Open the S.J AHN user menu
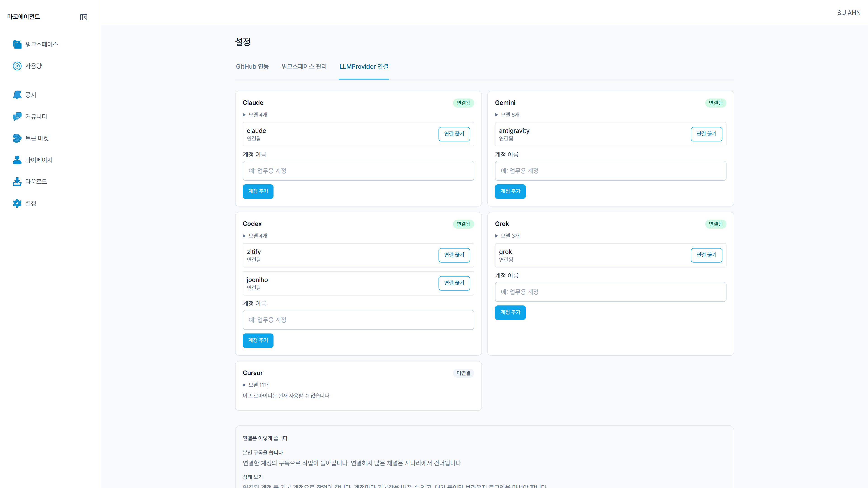Viewport: 868px width, 488px height. click(x=849, y=13)
